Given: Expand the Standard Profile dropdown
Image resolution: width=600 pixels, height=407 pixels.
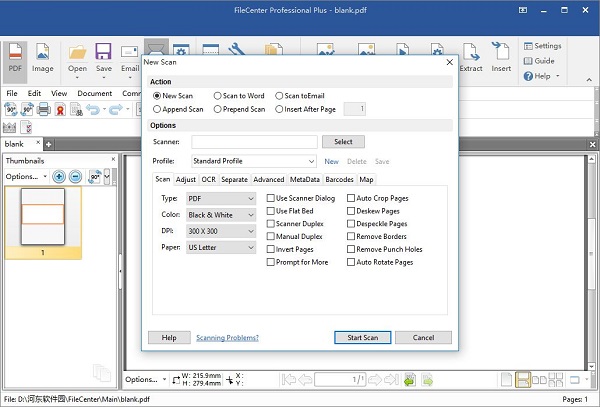Looking at the screenshot, I should point(254,161).
